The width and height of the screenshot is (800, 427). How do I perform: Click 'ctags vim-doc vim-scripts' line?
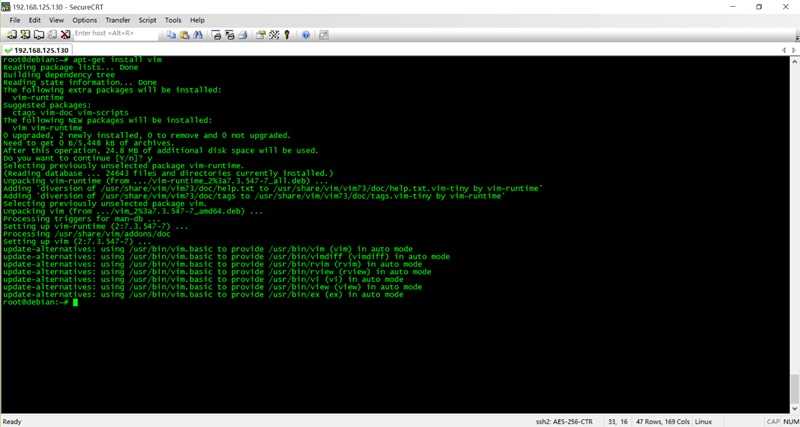pyautogui.click(x=70, y=113)
